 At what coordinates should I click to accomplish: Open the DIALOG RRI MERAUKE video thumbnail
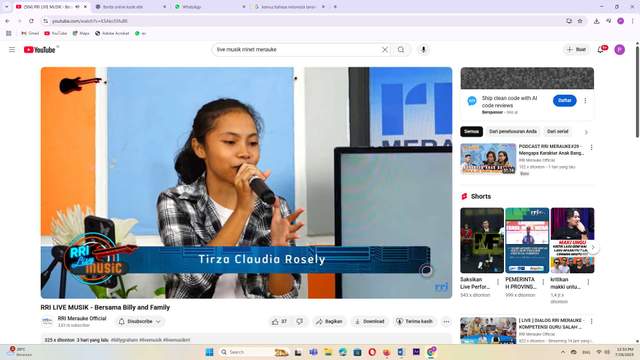click(x=488, y=331)
